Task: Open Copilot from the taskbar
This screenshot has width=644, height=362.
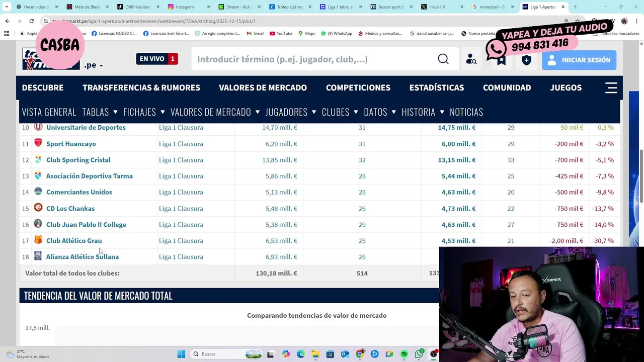Action: point(286,354)
